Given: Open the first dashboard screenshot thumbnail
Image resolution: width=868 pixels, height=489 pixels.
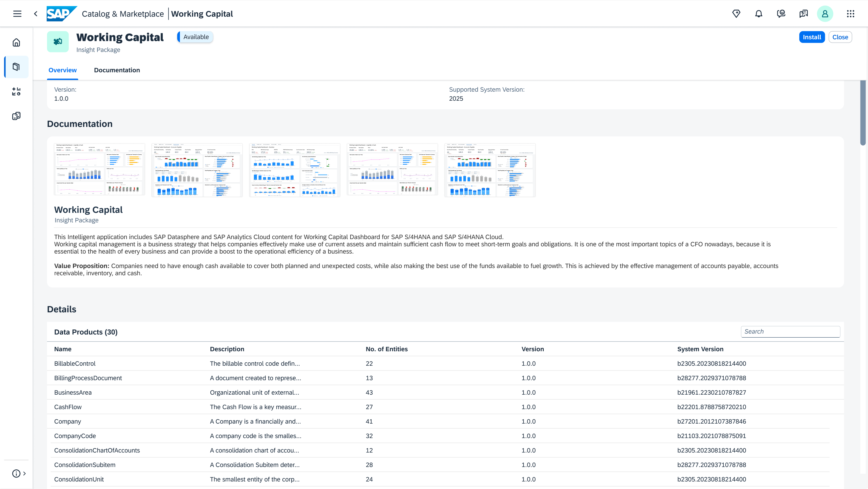Looking at the screenshot, I should (99, 169).
